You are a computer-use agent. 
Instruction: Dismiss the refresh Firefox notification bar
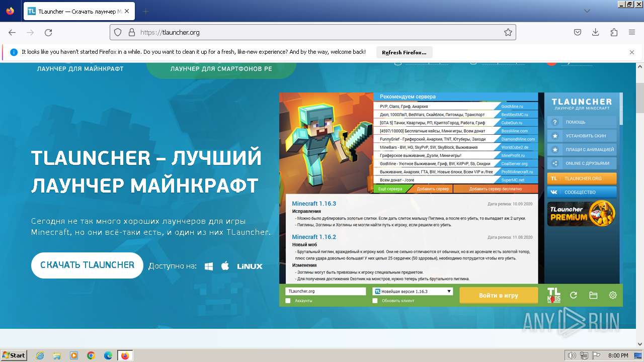click(632, 52)
